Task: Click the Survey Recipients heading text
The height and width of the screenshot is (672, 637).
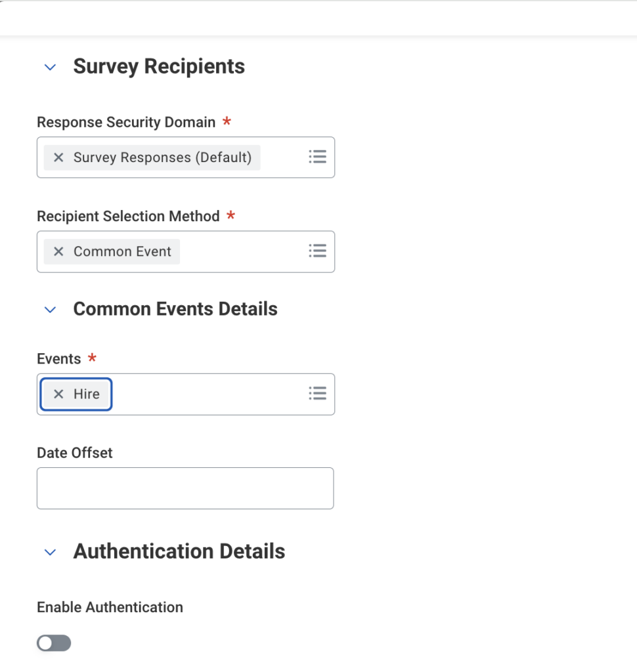Action: tap(159, 66)
